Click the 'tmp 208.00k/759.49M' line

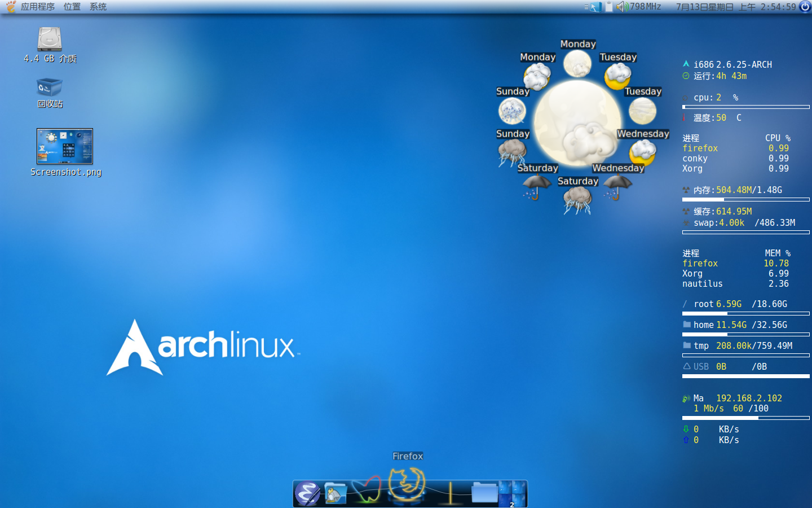743,345
